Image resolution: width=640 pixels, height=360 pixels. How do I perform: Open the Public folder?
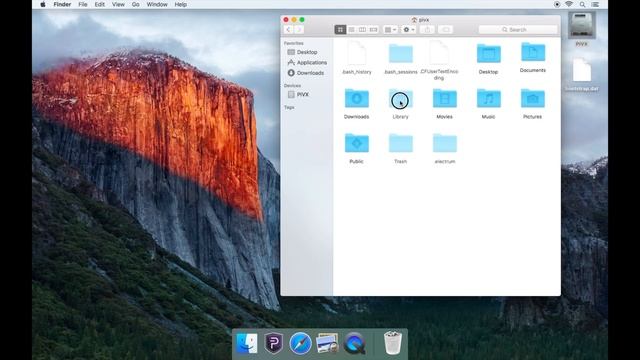tap(356, 143)
